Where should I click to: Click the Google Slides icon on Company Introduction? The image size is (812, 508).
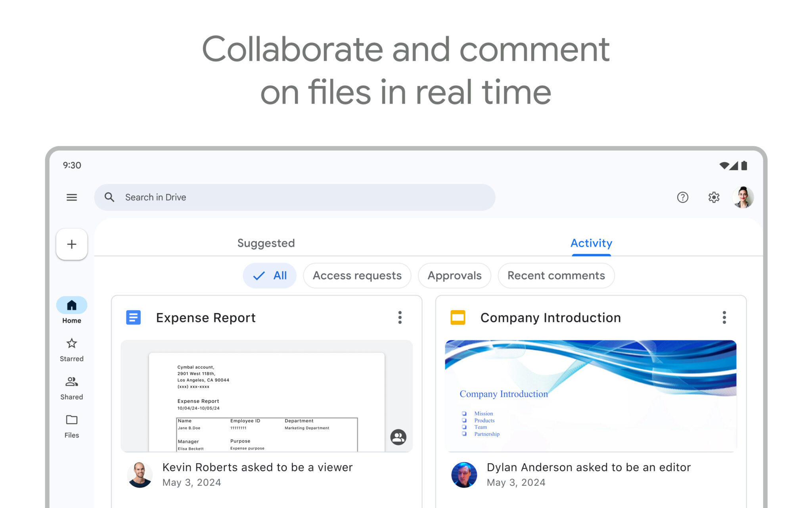[458, 317]
